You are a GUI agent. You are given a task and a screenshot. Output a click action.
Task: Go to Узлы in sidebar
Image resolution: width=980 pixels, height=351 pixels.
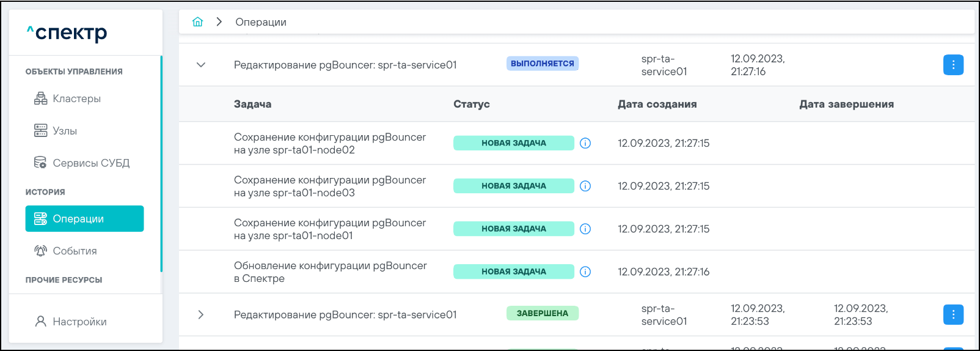tap(65, 131)
